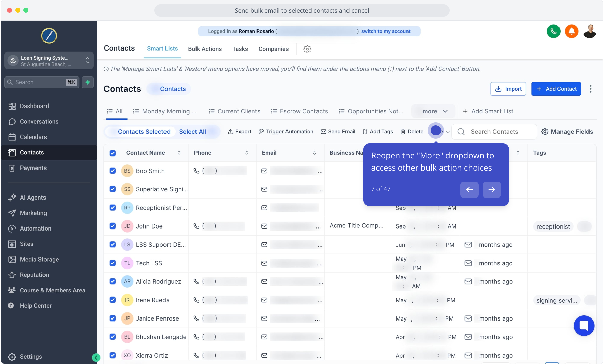The width and height of the screenshot is (604, 364).
Task: Click the Media Storage icon
Action: 12,260
